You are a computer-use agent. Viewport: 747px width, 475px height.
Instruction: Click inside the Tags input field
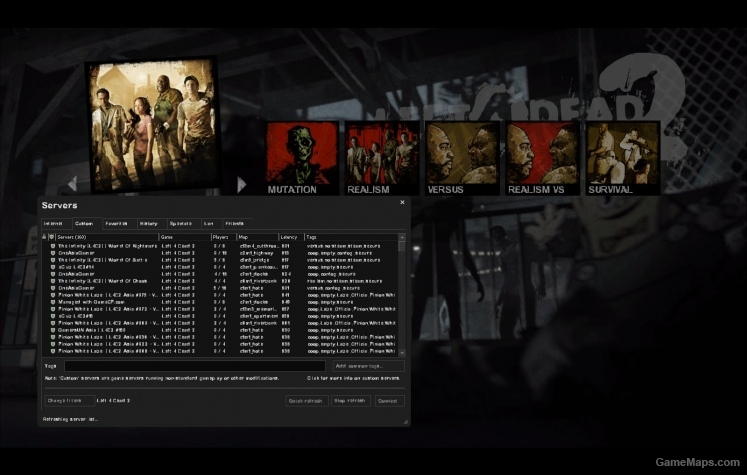(x=195, y=366)
